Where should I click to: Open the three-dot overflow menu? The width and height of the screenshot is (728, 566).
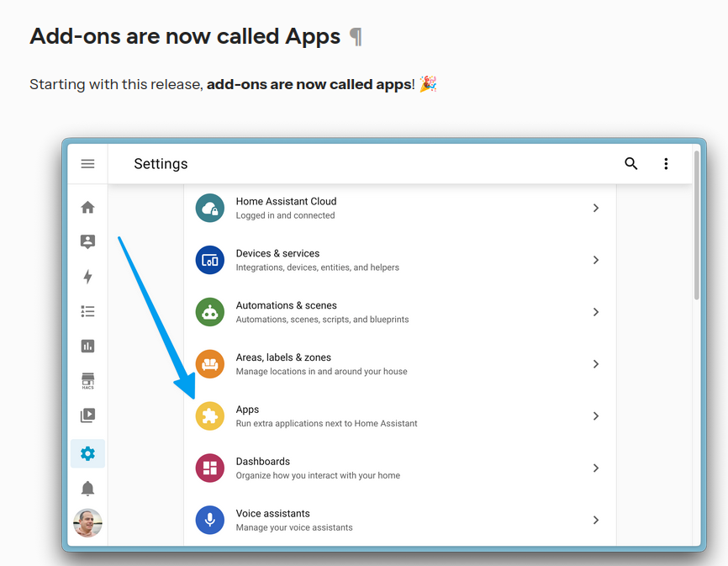pos(666,163)
